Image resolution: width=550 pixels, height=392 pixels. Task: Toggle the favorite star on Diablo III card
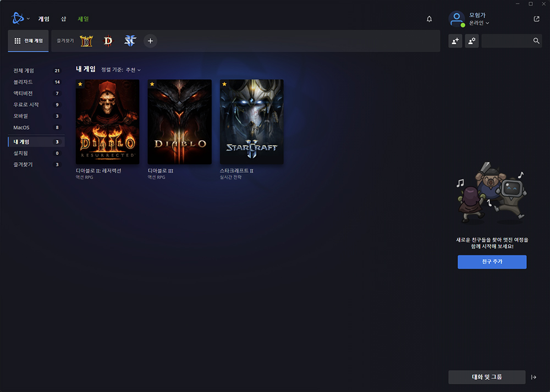click(152, 84)
